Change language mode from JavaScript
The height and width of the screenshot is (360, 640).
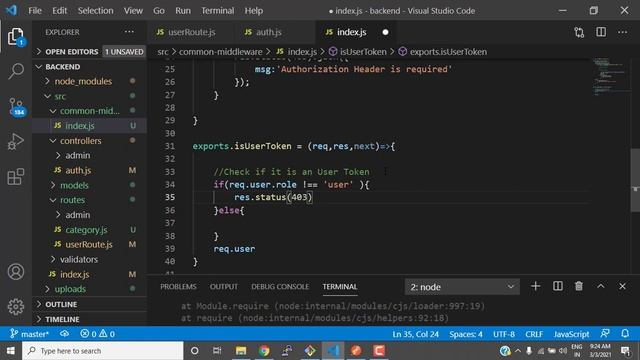[571, 334]
